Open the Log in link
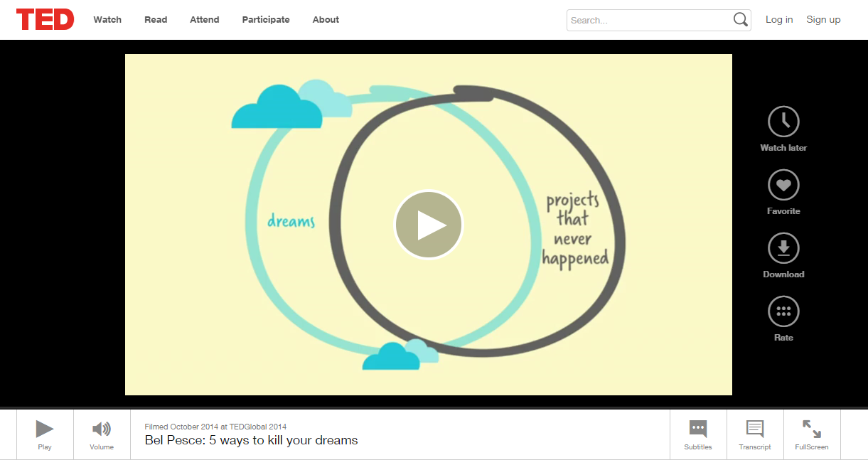 pyautogui.click(x=779, y=20)
